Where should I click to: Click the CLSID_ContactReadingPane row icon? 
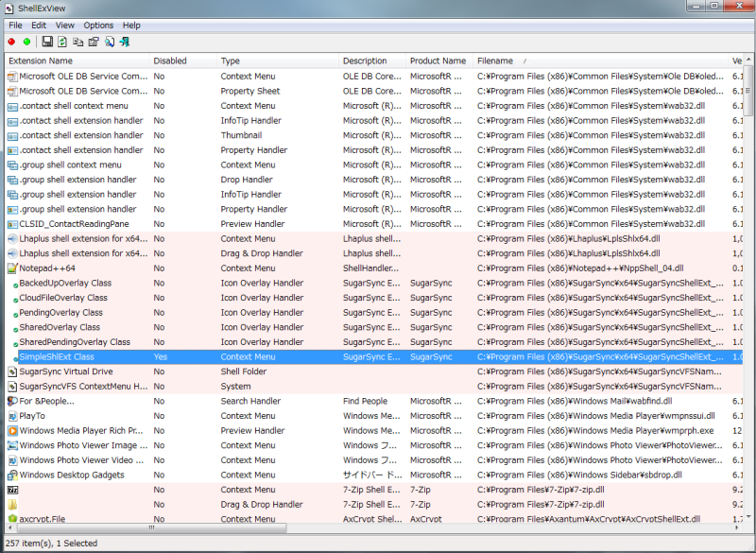coord(12,224)
